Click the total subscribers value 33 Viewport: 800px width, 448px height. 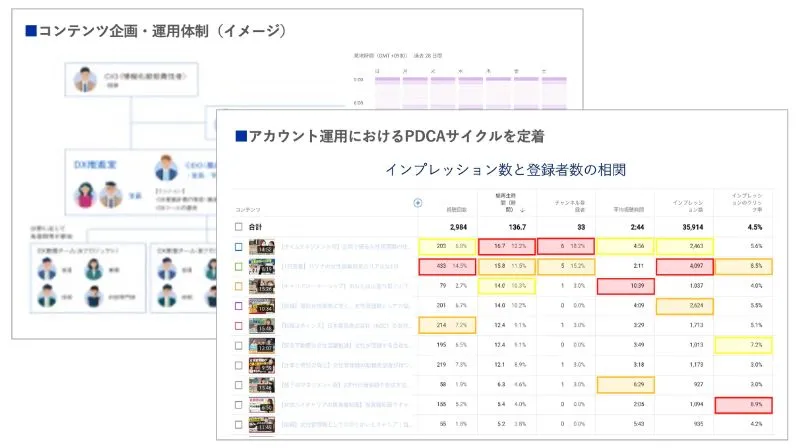tap(581, 227)
